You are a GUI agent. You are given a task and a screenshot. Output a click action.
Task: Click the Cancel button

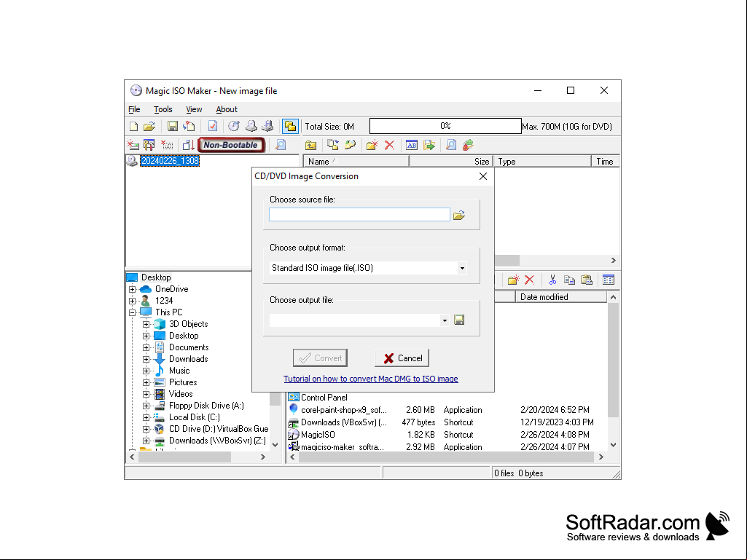point(402,358)
